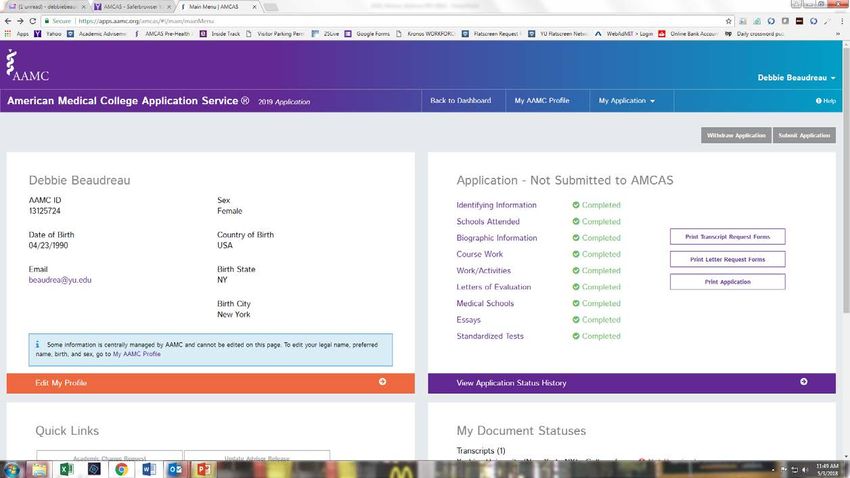Open Word from the taskbar
Viewport: 850px width, 478px height.
point(149,469)
